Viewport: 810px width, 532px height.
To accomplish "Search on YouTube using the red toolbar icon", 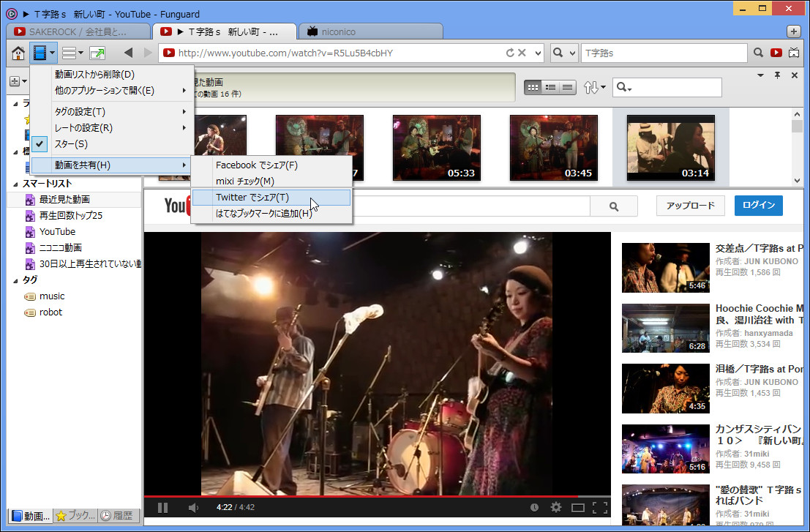I will pyautogui.click(x=776, y=53).
